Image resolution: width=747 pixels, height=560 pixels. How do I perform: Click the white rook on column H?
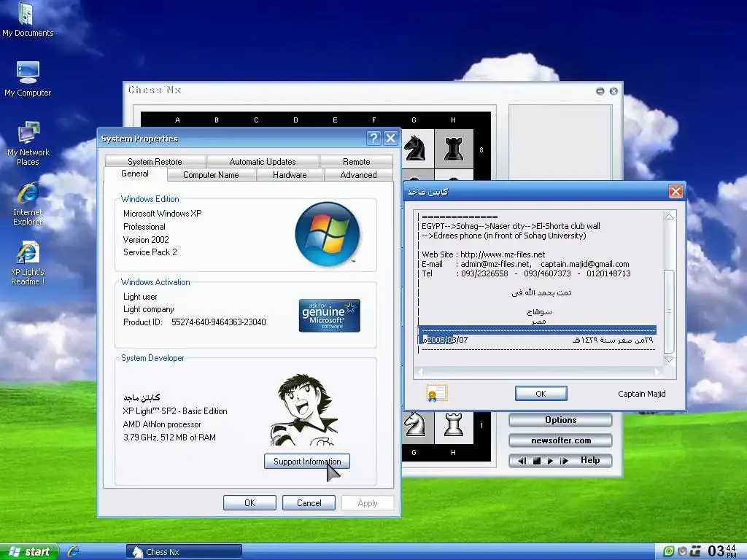point(454,424)
